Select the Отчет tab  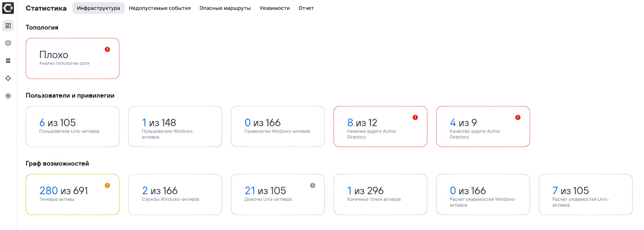[x=306, y=8]
